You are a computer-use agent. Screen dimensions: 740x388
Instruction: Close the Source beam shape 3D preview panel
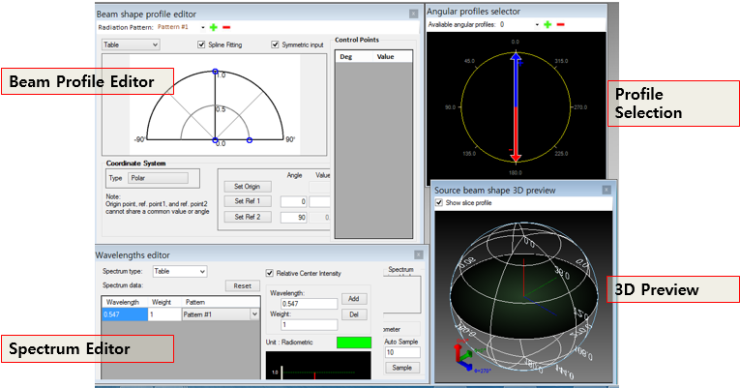(x=606, y=190)
